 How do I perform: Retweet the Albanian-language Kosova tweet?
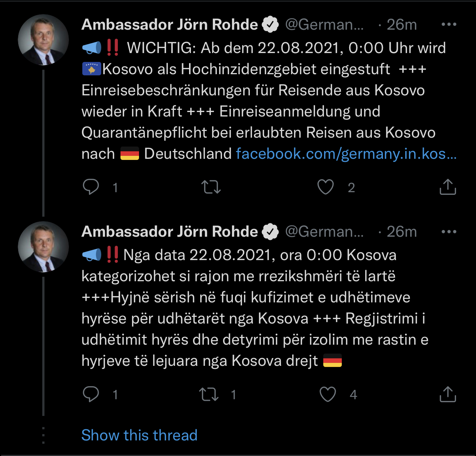209,394
